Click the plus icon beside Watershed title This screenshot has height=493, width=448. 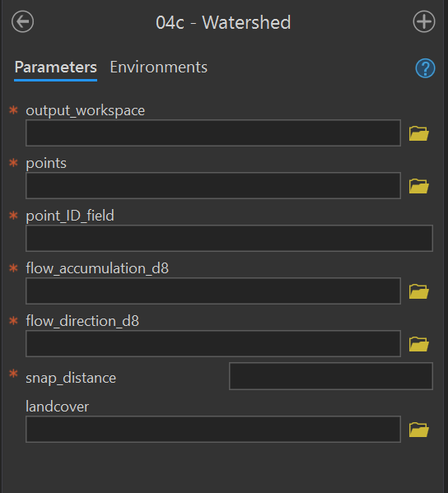[x=424, y=21]
